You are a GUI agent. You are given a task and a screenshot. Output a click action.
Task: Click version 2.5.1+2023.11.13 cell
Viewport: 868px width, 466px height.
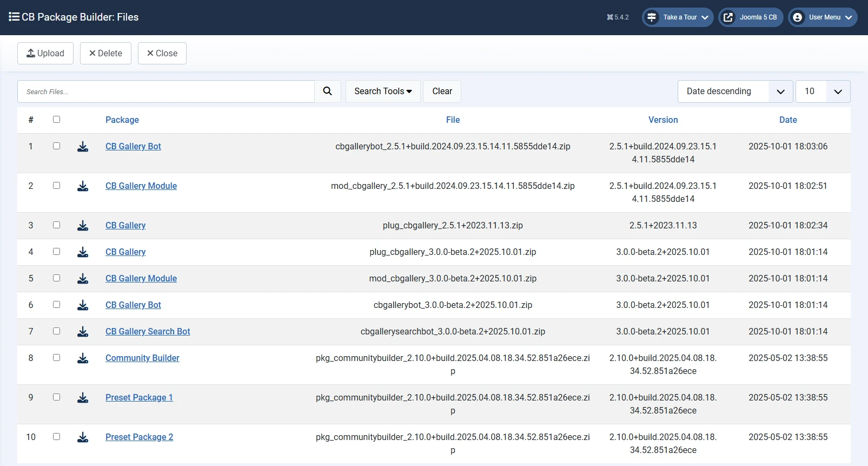(663, 226)
